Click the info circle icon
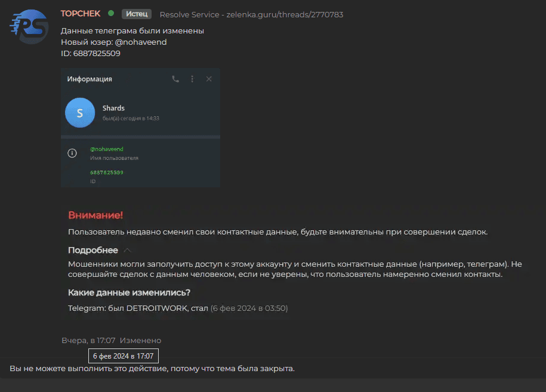546x392 pixels. pyautogui.click(x=72, y=153)
